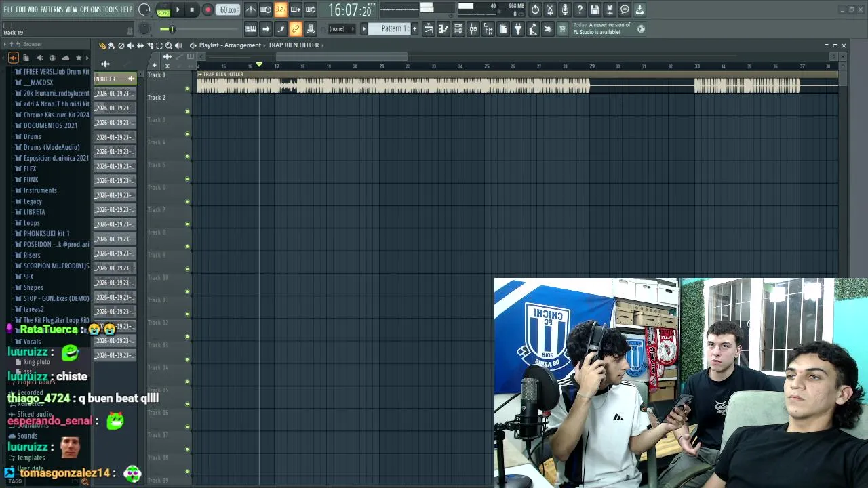
Task: Open the Channel rack step sequencer
Action: (x=458, y=28)
